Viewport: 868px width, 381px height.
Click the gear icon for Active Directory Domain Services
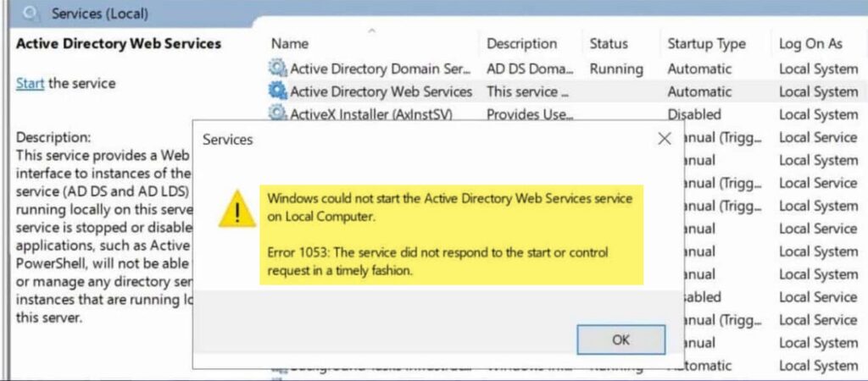pos(277,69)
